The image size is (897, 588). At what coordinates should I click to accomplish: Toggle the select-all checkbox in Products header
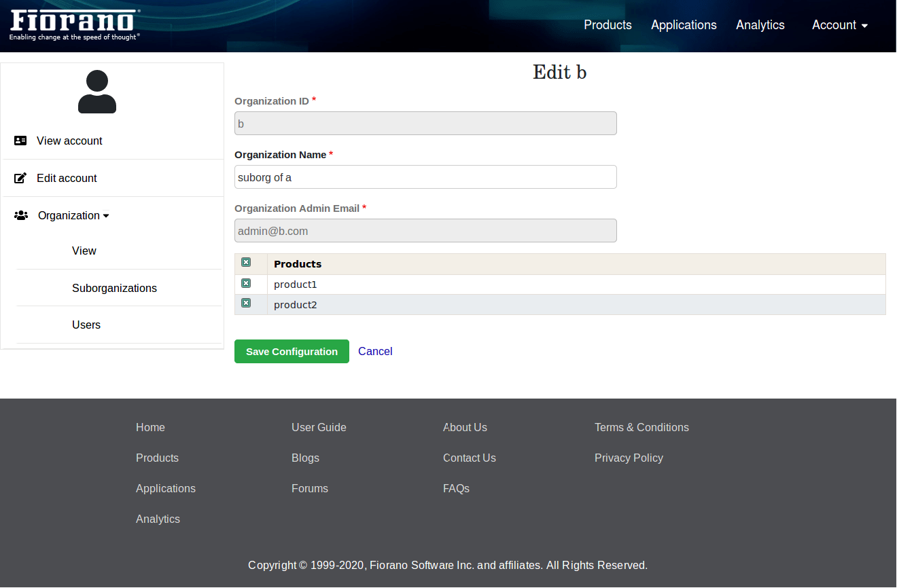click(246, 263)
